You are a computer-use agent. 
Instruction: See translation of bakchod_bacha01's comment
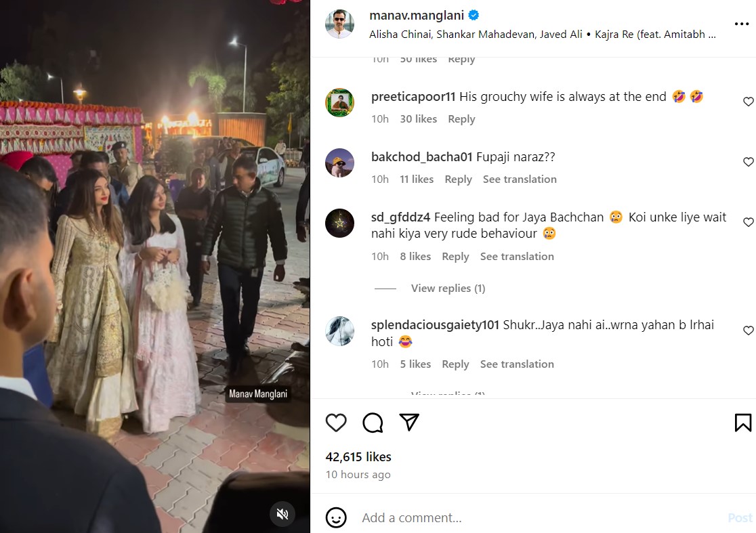click(x=520, y=179)
